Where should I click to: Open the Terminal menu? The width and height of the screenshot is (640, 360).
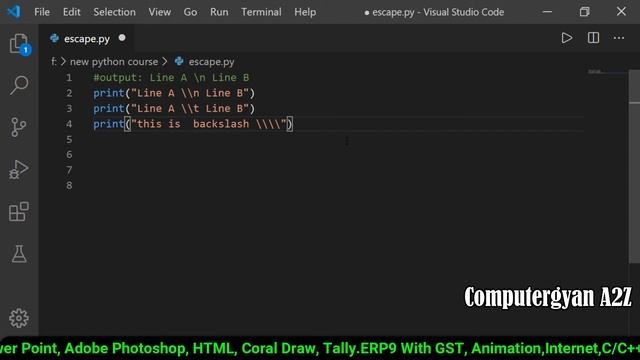coord(261,12)
